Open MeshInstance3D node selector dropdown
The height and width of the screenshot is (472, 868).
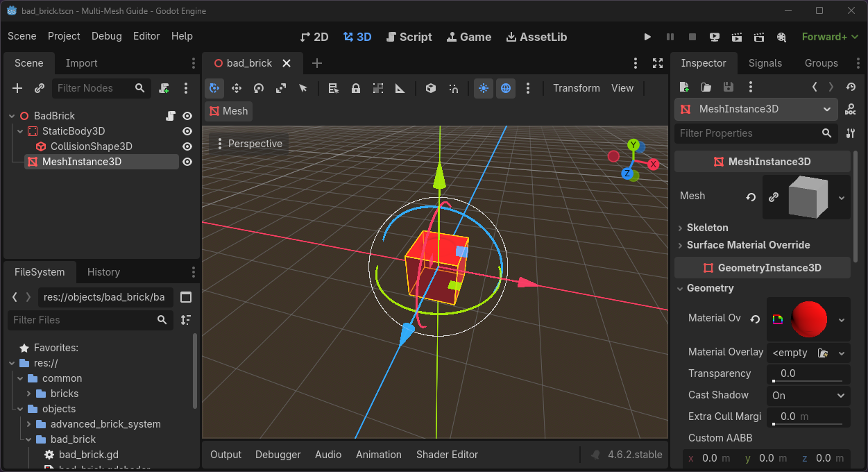[x=756, y=109]
